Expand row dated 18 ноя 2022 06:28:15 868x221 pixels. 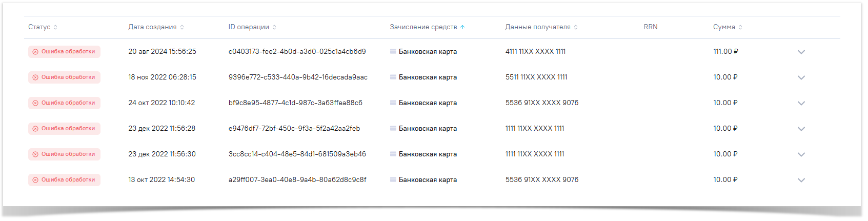point(801,77)
